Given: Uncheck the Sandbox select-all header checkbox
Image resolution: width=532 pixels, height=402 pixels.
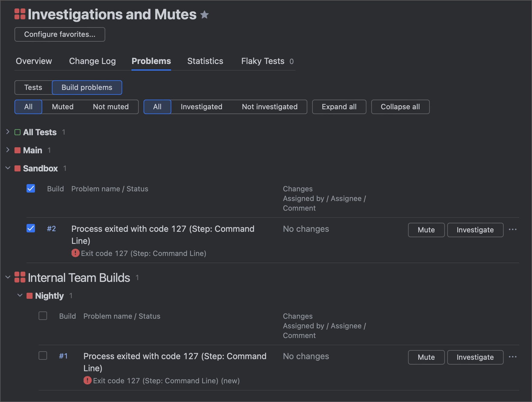Looking at the screenshot, I should [31, 188].
